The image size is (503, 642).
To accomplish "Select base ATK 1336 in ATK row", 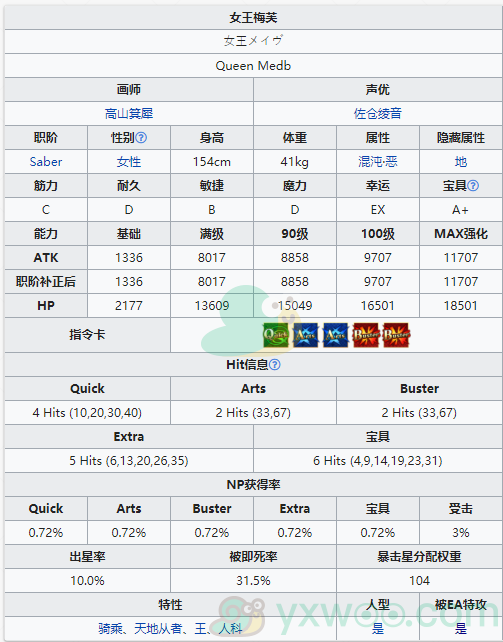I will (x=129, y=258).
